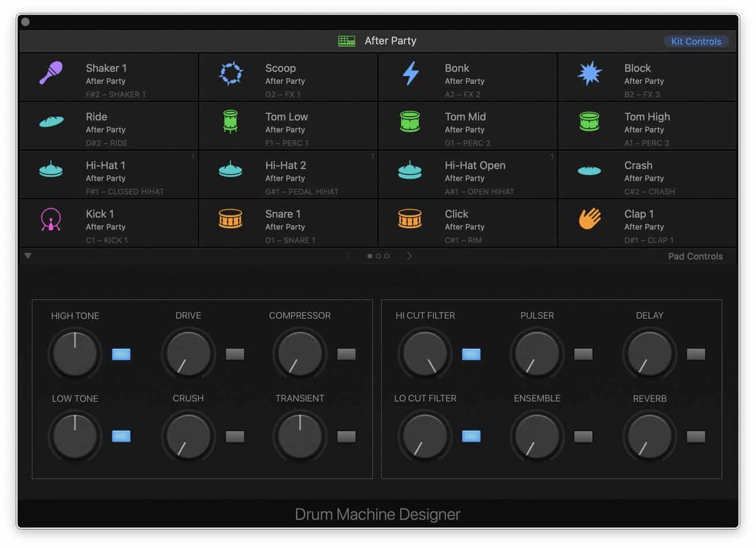
Task: Click the G#1 – PEDAL HIHAT note label
Action: point(302,192)
